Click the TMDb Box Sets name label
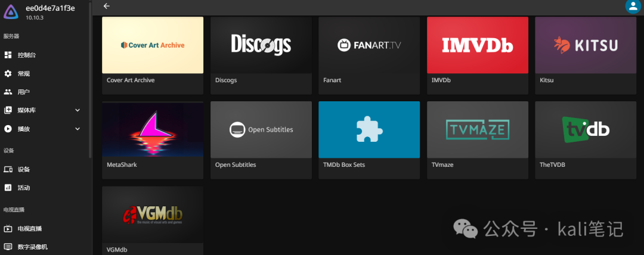 [344, 164]
